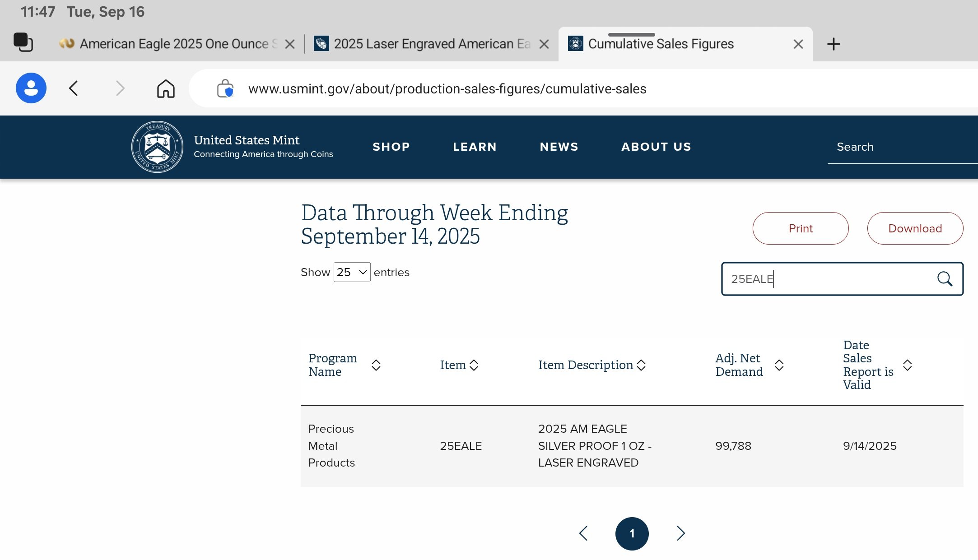Viewport: 978px width, 560px height.
Task: Click the profile avatar icon
Action: point(31,88)
